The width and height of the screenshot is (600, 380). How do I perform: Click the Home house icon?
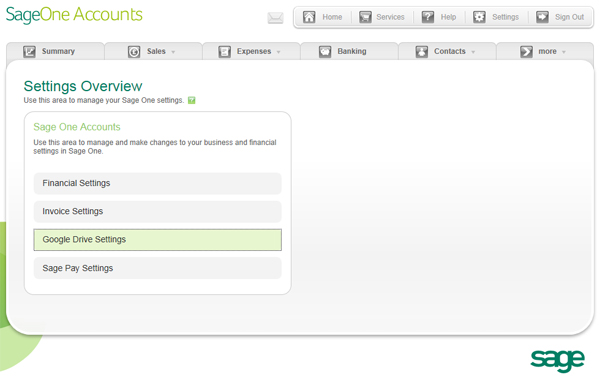point(309,17)
